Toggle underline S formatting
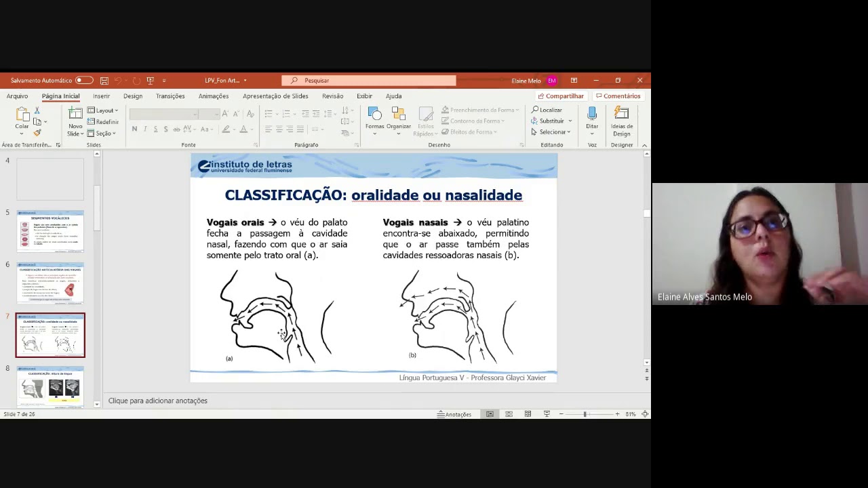 pyautogui.click(x=155, y=129)
